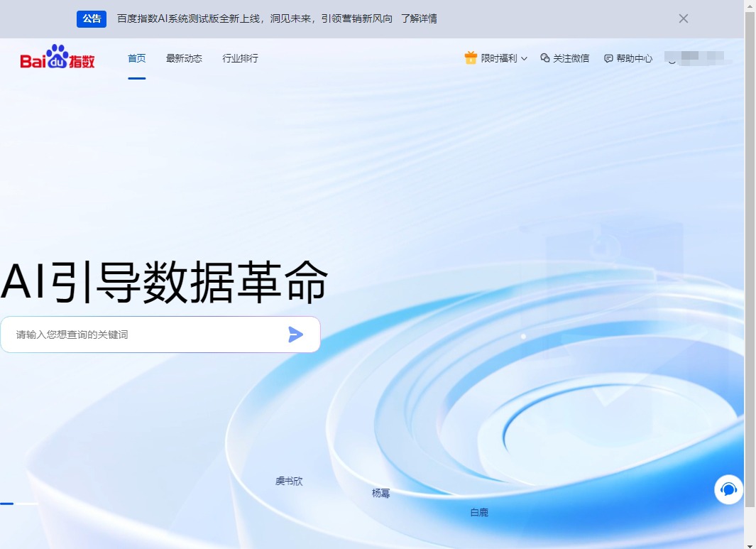756x549 pixels.
Task: Select the second white carousel indicator
Action: coord(26,504)
